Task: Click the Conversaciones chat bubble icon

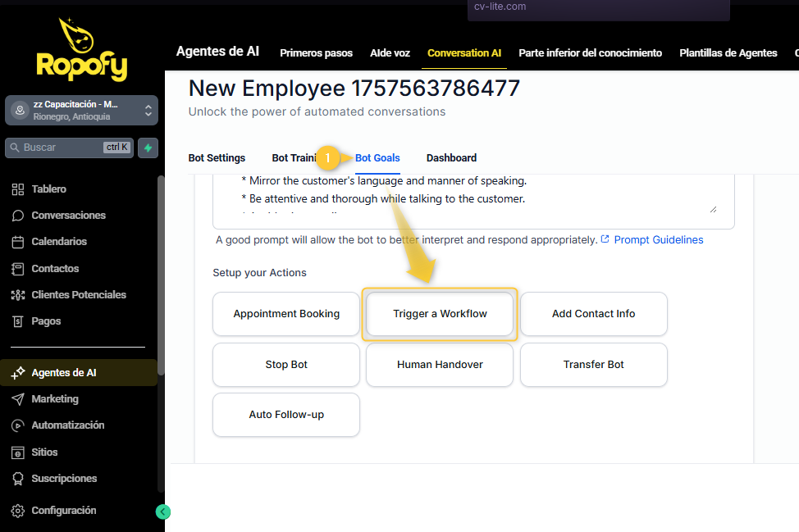Action: pyautogui.click(x=18, y=216)
